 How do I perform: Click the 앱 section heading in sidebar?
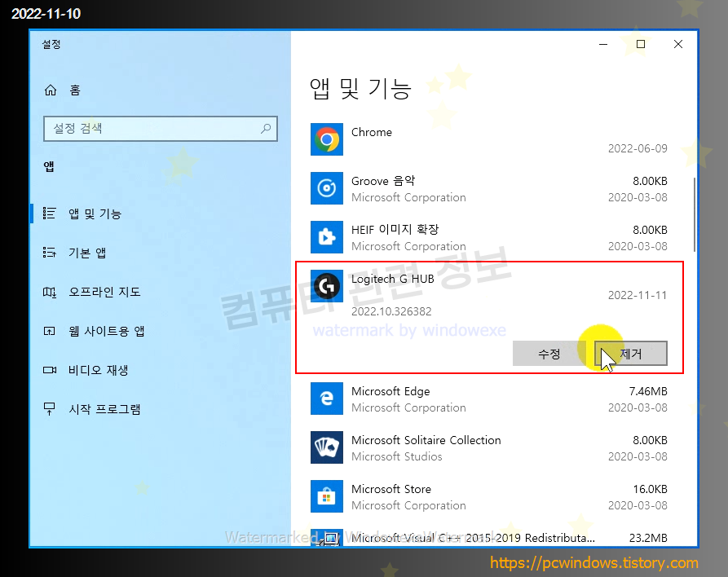pos(49,166)
